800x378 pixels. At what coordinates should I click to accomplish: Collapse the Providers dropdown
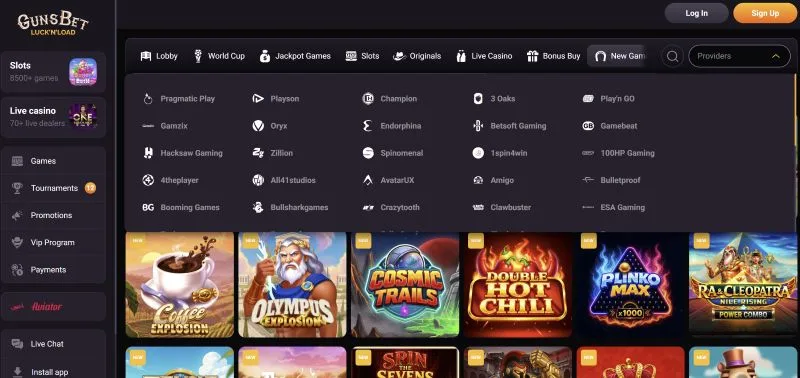coord(776,56)
